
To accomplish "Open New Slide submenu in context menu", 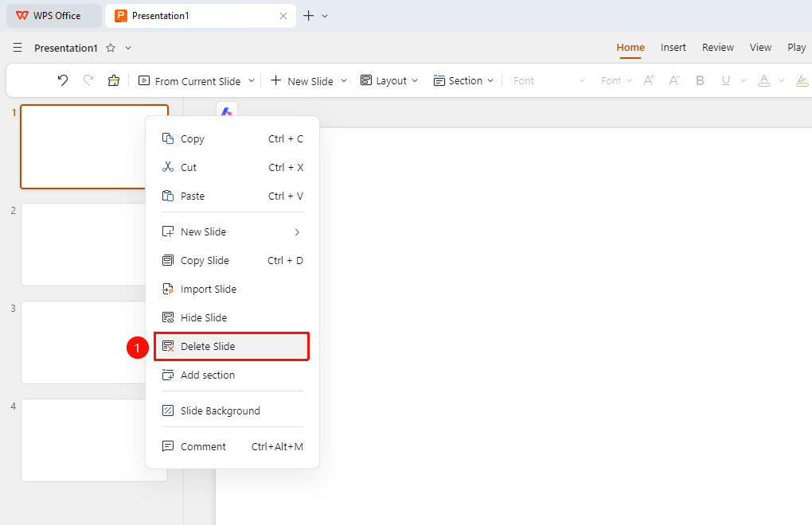I will [x=232, y=231].
